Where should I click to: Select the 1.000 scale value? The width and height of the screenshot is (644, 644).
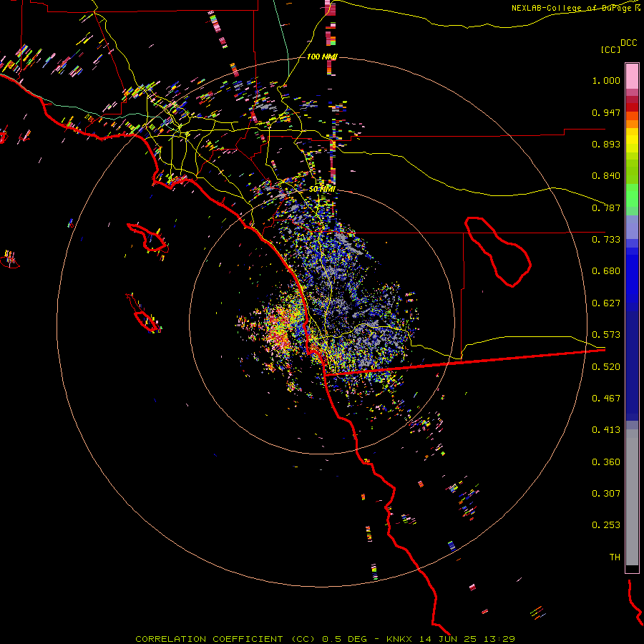(x=606, y=80)
